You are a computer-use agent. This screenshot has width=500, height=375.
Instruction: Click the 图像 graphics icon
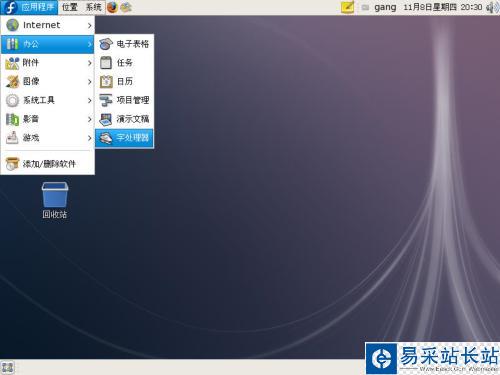coord(12,81)
